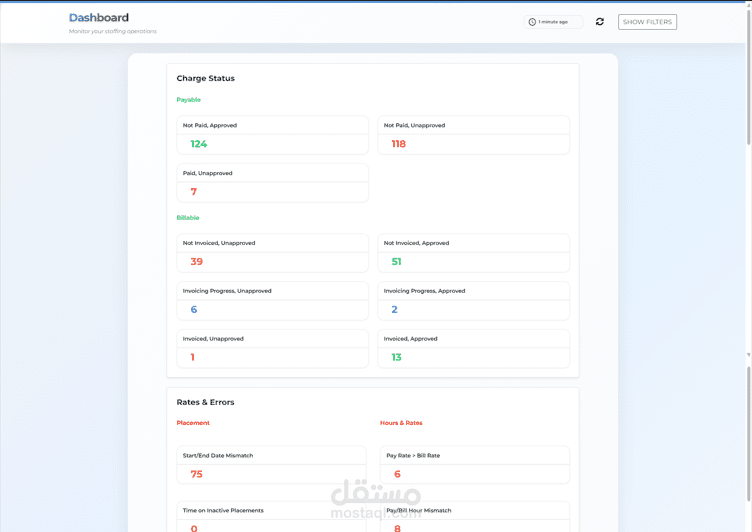Click the value 39
This screenshot has width=752, height=532.
197,262
